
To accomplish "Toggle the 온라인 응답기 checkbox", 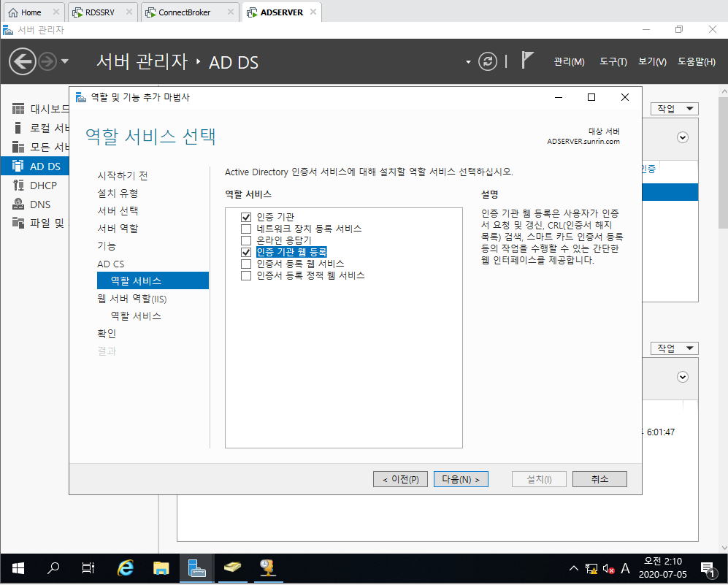I will (x=246, y=240).
